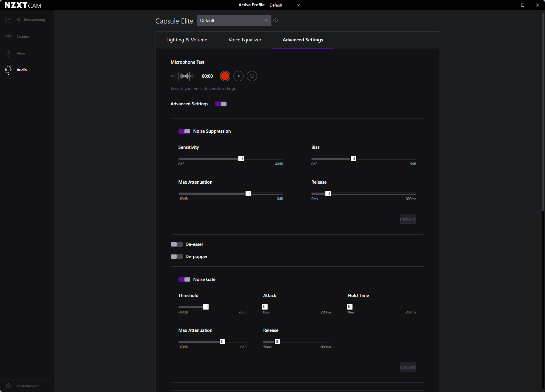The image size is (545, 392).
Task: Expand the Active Profile dropdown
Action: (x=285, y=5)
